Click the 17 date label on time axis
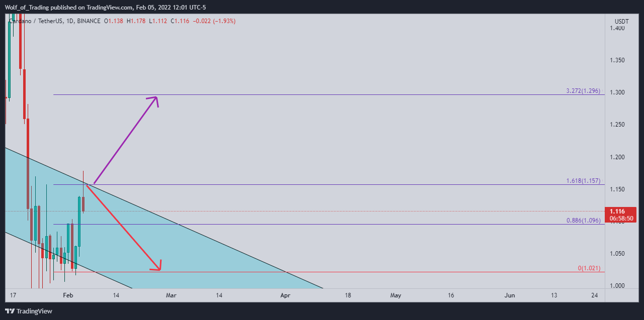This screenshot has height=320, width=644. tap(13, 295)
